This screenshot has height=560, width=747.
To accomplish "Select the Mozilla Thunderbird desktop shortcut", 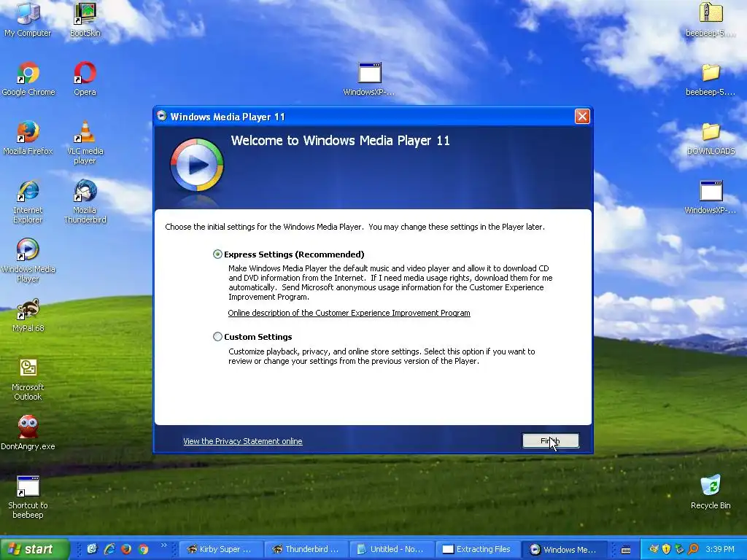I will (85, 202).
